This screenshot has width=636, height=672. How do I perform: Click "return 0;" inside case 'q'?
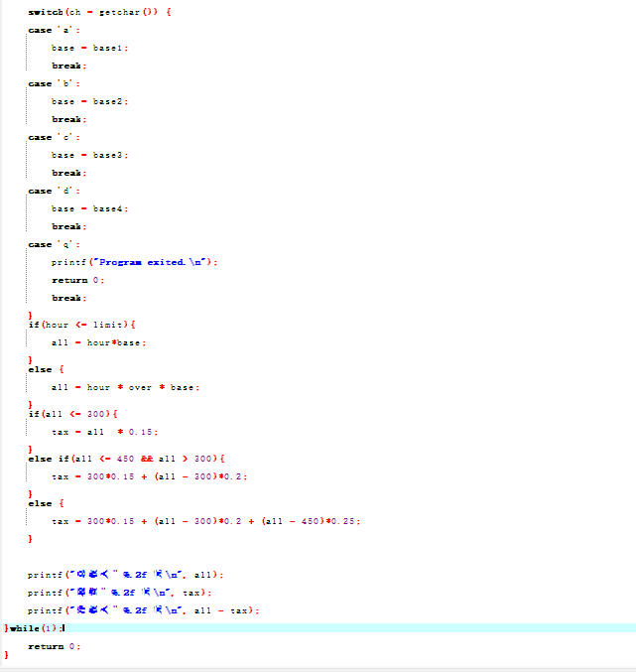pos(78,280)
